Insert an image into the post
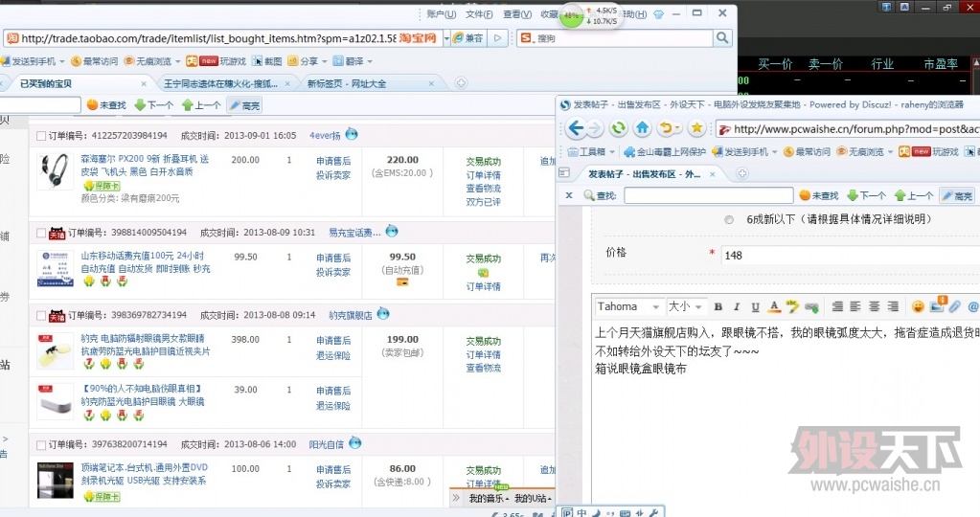Screen dimensions: 980x517 point(938,305)
